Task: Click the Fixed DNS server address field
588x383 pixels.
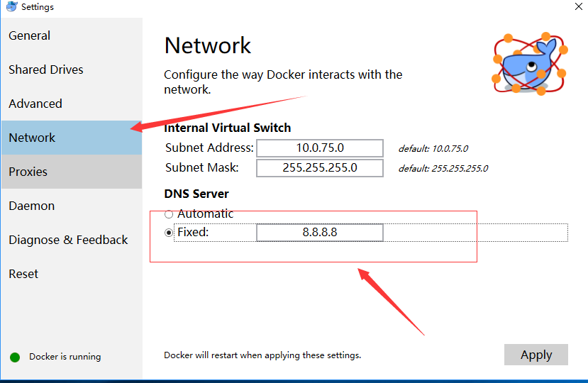Action: [319, 232]
